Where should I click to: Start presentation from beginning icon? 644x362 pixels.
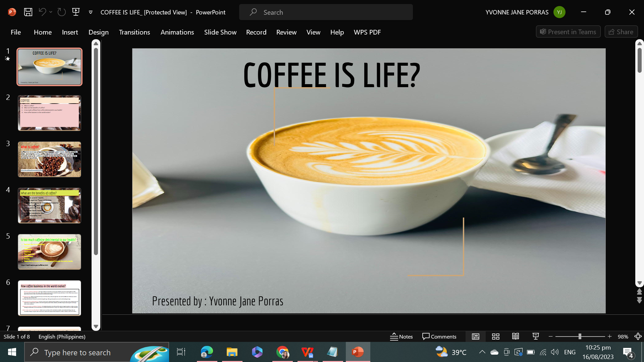click(x=76, y=12)
